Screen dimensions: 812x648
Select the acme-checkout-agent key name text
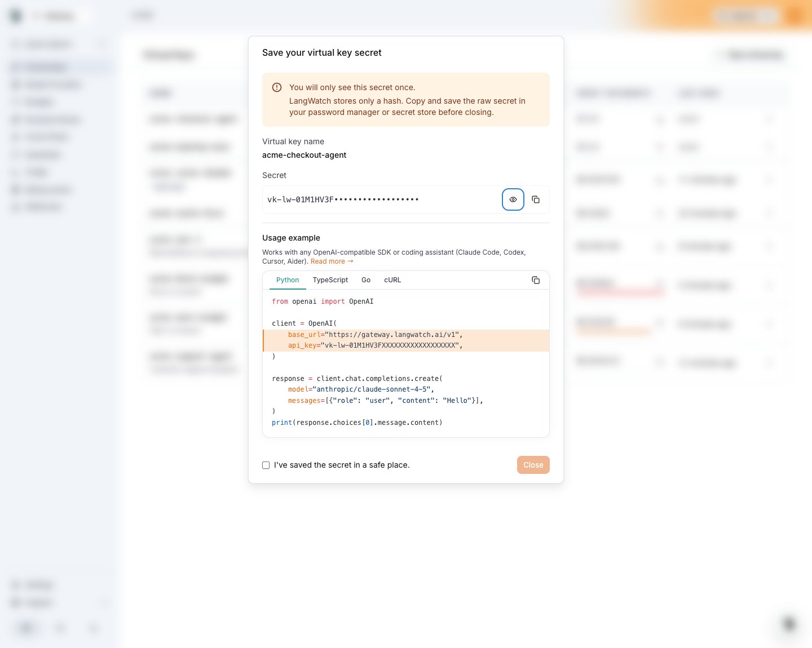point(304,155)
